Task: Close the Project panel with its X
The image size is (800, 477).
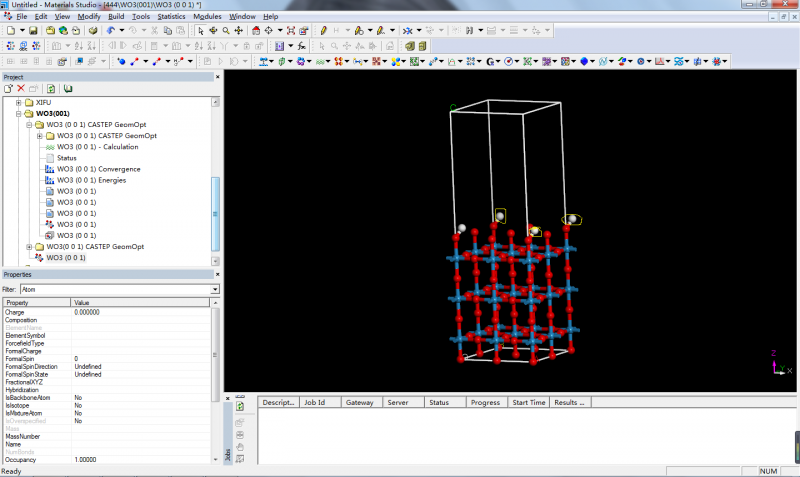Action: click(216, 77)
